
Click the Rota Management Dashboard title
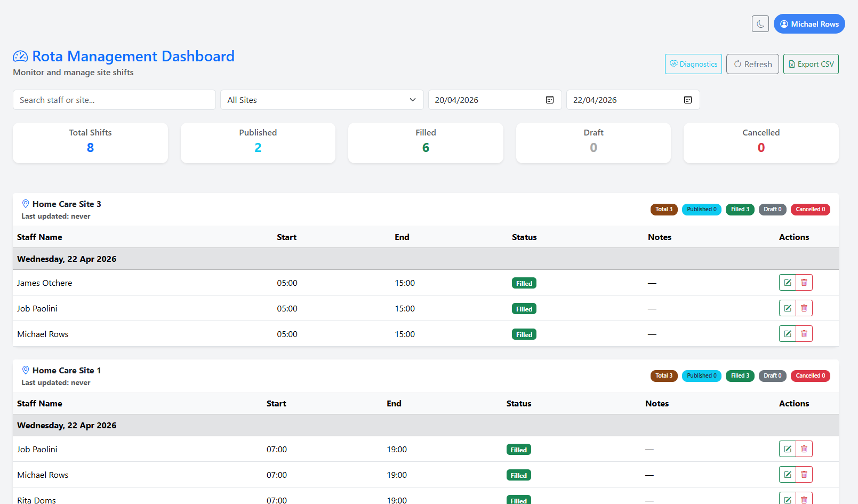tap(133, 56)
